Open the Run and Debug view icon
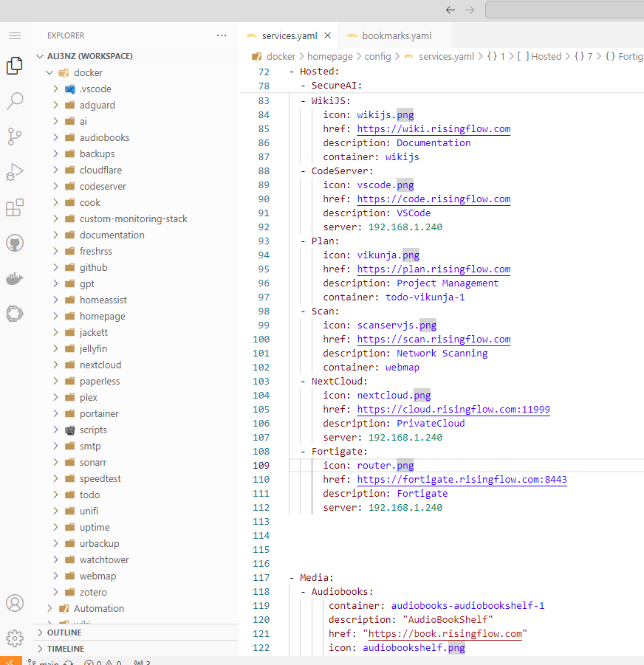 [x=15, y=172]
